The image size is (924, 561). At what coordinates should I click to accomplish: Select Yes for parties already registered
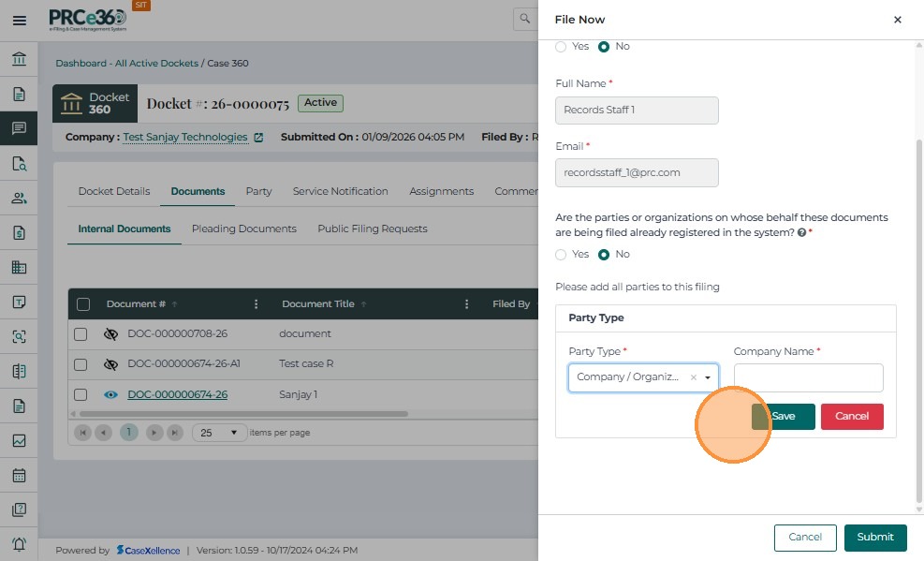[562, 255]
